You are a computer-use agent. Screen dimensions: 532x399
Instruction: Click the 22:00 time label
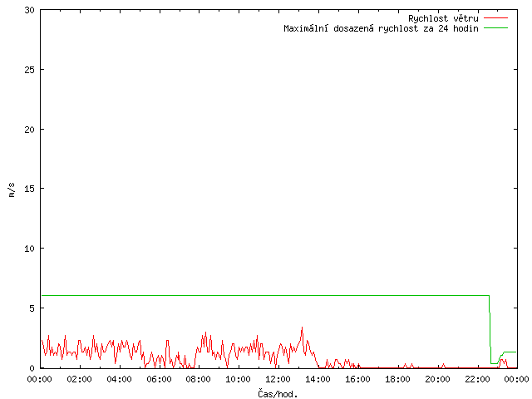[477, 379]
